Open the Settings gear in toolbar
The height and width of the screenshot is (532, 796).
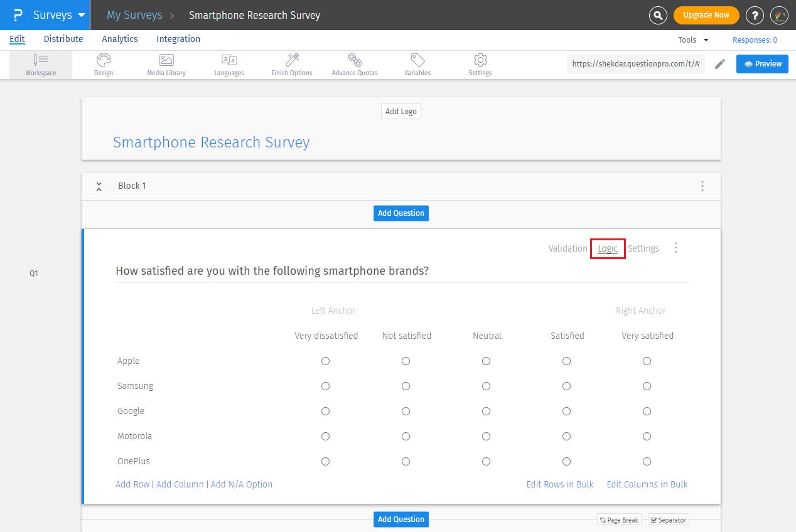[x=480, y=60]
